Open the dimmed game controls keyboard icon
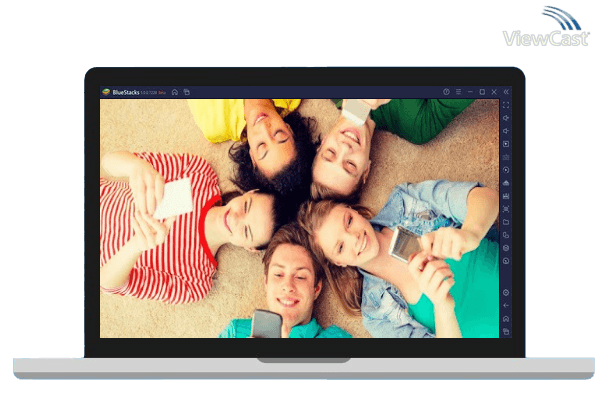602x414 pixels. [x=506, y=157]
